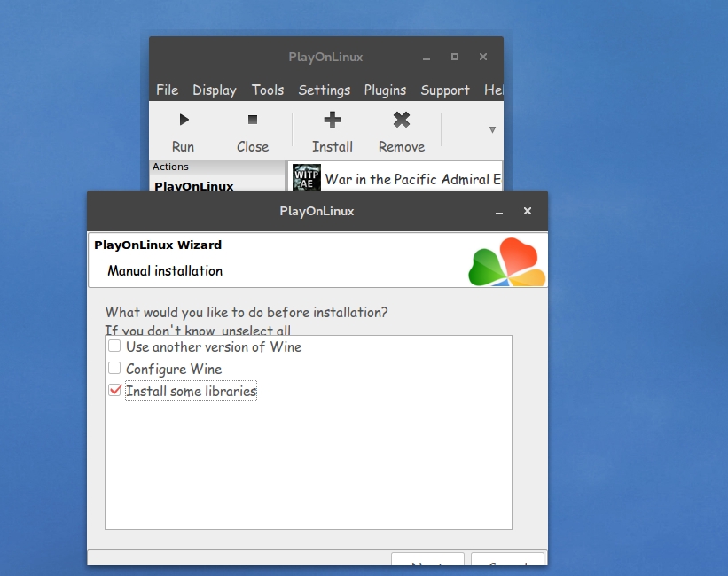This screenshot has height=576, width=728.
Task: Click the Actions panel header
Action: (x=217, y=167)
